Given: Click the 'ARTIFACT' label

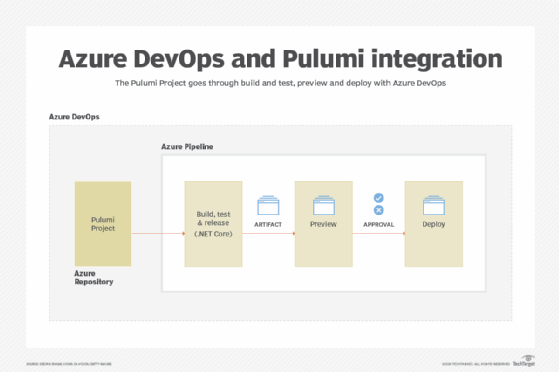Looking at the screenshot, I should coord(268,225).
